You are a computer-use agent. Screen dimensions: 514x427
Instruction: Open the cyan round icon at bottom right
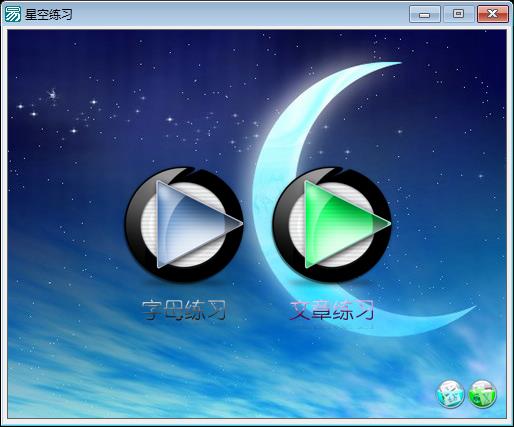click(x=451, y=394)
